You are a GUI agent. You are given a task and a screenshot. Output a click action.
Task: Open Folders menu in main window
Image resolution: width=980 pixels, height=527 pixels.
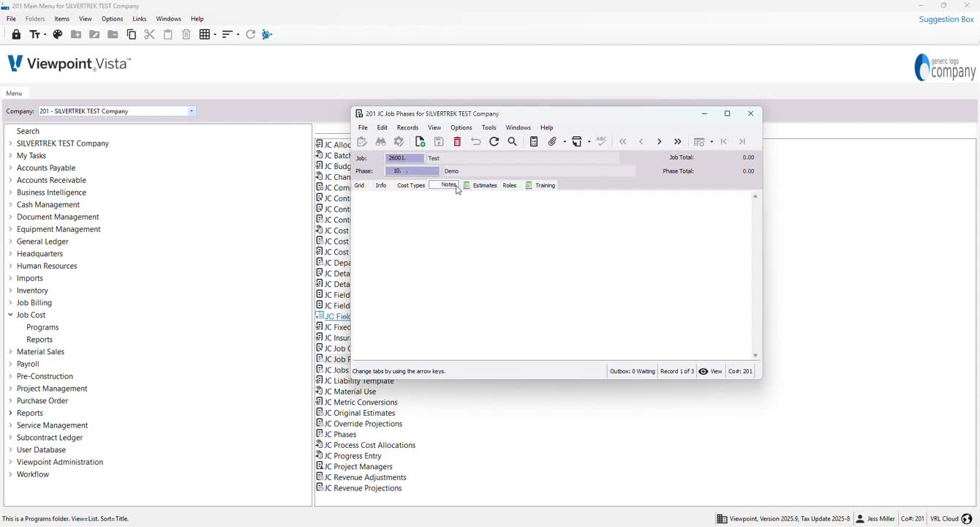pyautogui.click(x=35, y=19)
